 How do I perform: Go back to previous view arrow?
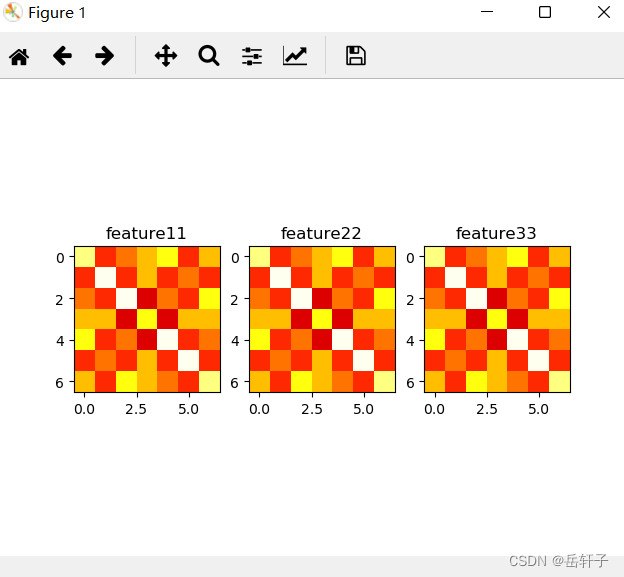coord(62,56)
